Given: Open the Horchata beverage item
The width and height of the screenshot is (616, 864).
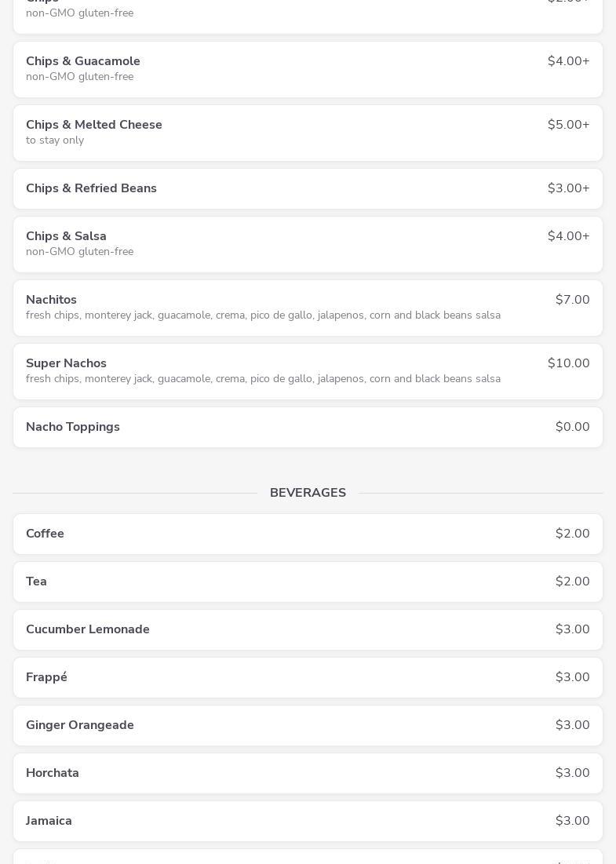Looking at the screenshot, I should (x=53, y=773).
